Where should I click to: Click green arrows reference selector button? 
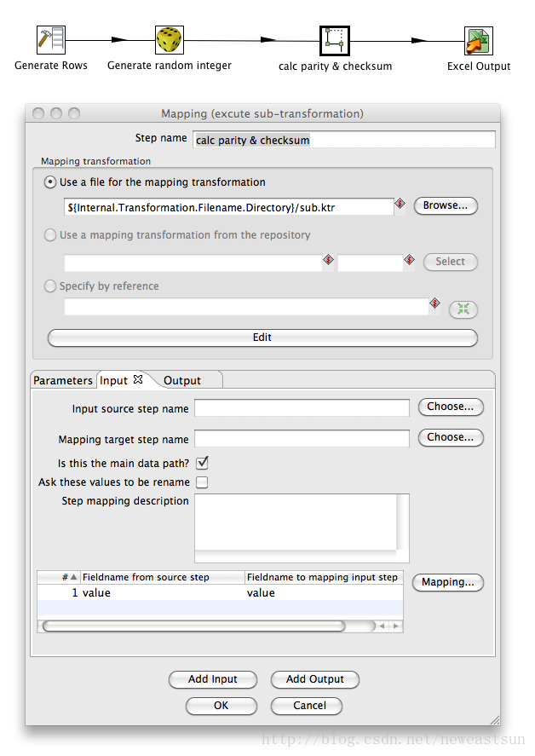(x=463, y=309)
